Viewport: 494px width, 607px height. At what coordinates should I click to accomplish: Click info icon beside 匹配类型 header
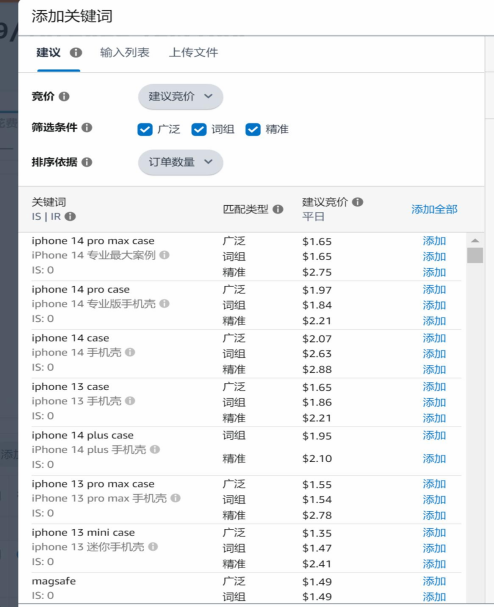278,209
